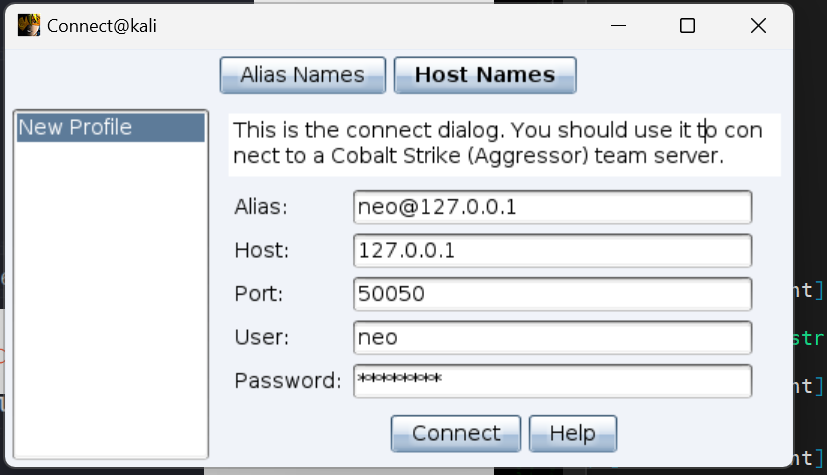The image size is (827, 475).
Task: Click the Connect@kali title bar text
Action: [x=101, y=26]
